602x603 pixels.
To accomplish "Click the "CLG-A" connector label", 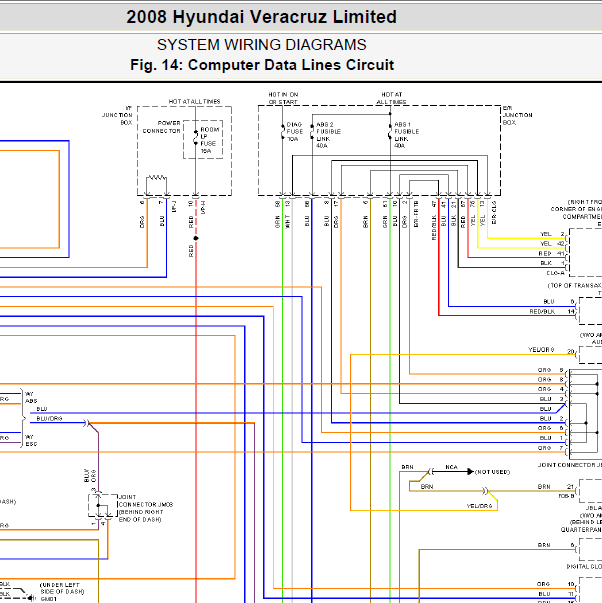I will [555, 273].
